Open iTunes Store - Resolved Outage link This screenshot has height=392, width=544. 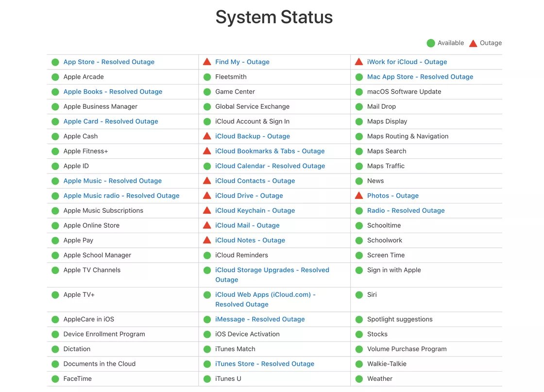point(265,364)
